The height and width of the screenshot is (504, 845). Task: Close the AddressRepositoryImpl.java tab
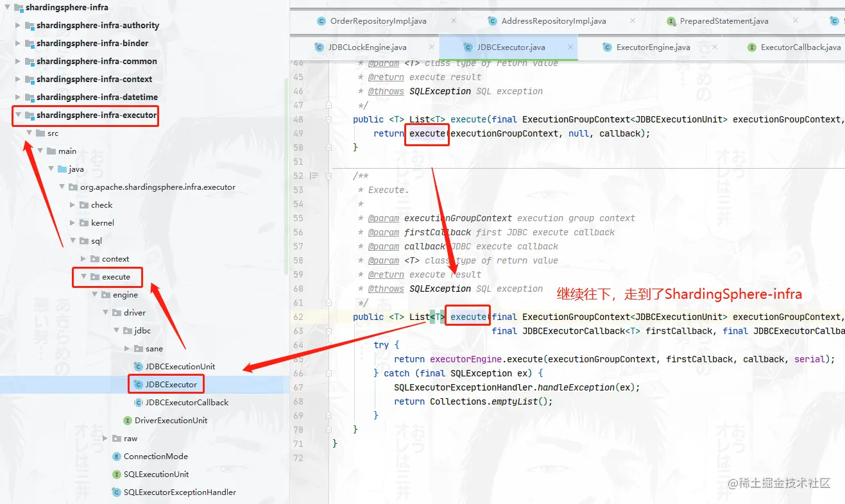[x=633, y=21]
